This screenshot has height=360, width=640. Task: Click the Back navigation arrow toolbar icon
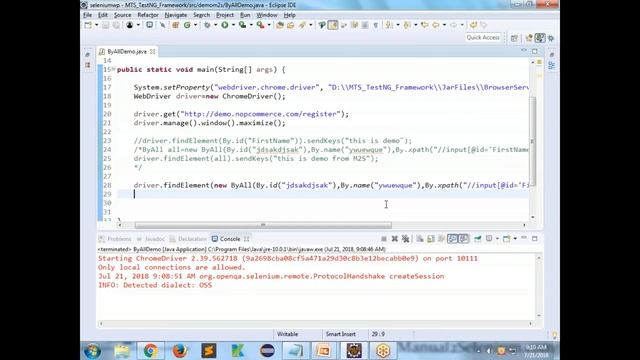(x=436, y=25)
